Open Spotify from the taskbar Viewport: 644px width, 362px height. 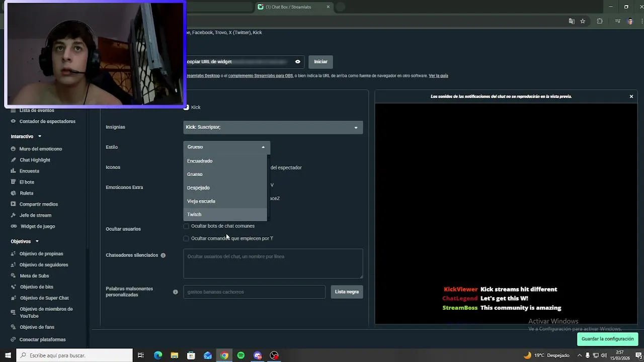(241, 355)
